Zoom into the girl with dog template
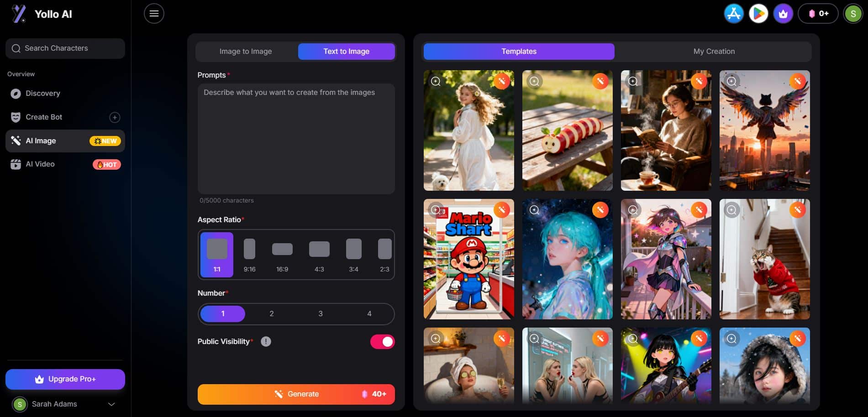Viewport: 868px width, 417px height. coord(436,81)
